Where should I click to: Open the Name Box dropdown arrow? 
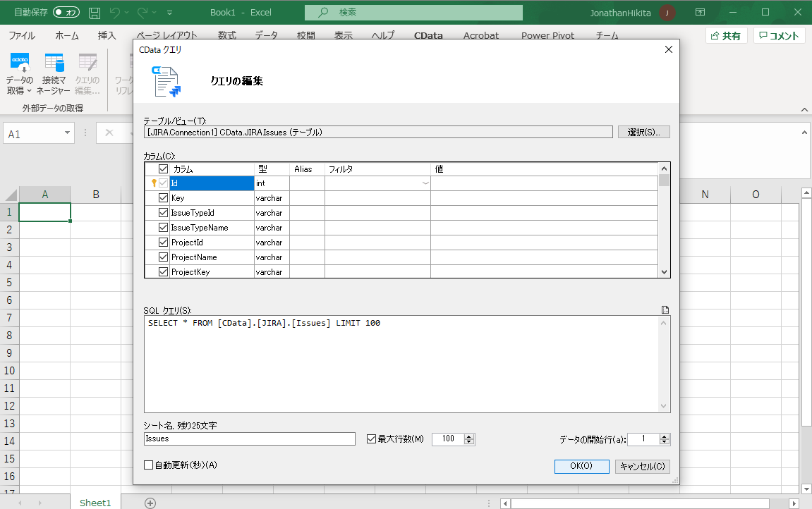pos(67,133)
